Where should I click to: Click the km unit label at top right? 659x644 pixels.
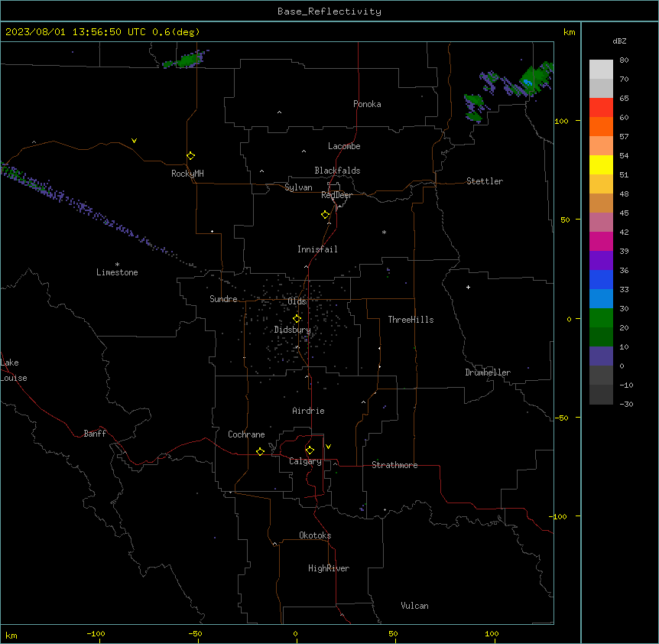[x=569, y=32]
